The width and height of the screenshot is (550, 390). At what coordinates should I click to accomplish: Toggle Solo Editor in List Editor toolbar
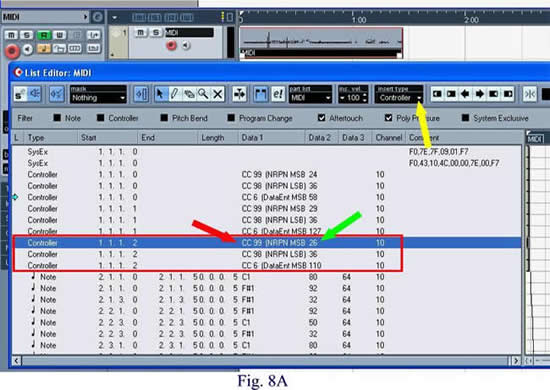[20, 94]
